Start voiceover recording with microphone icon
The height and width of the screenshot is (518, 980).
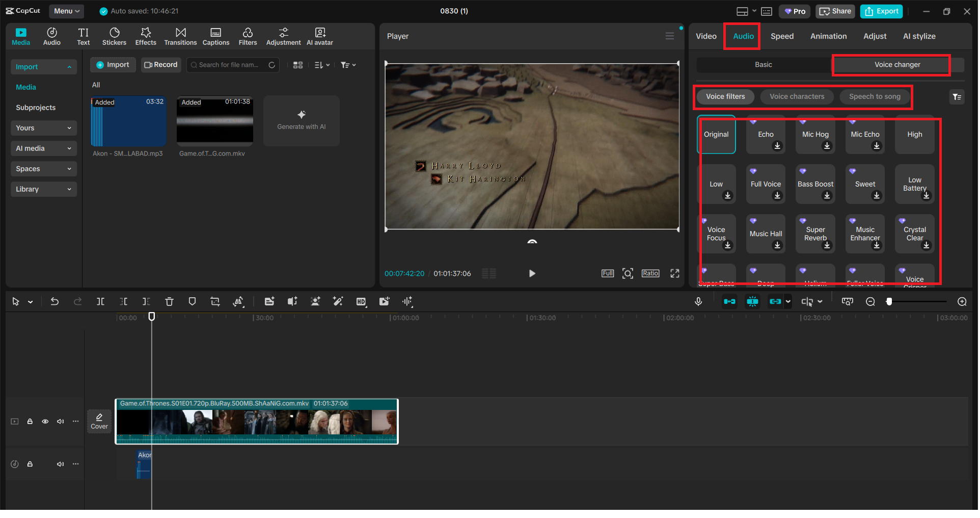(698, 302)
